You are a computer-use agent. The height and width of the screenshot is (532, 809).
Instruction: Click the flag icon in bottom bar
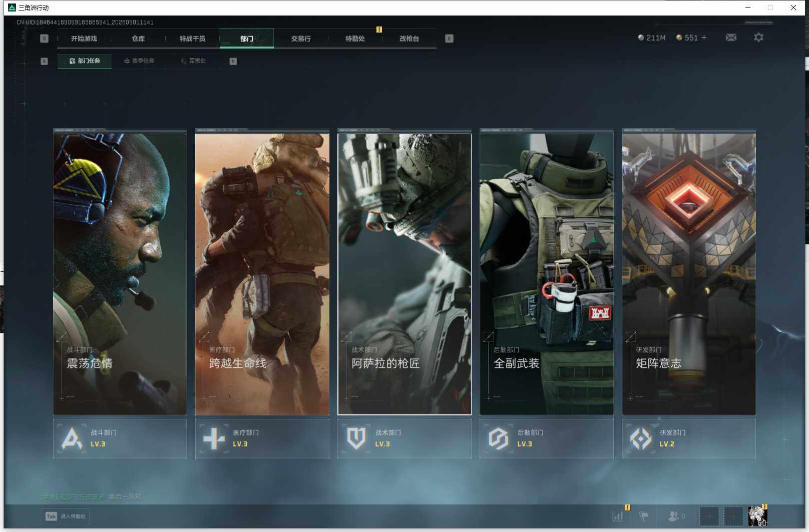pyautogui.click(x=644, y=516)
